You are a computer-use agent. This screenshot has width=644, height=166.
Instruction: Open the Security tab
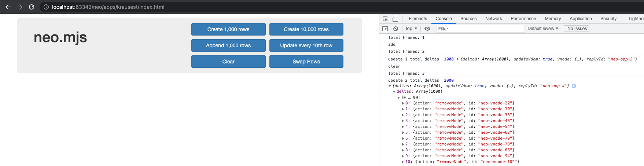[x=608, y=19]
